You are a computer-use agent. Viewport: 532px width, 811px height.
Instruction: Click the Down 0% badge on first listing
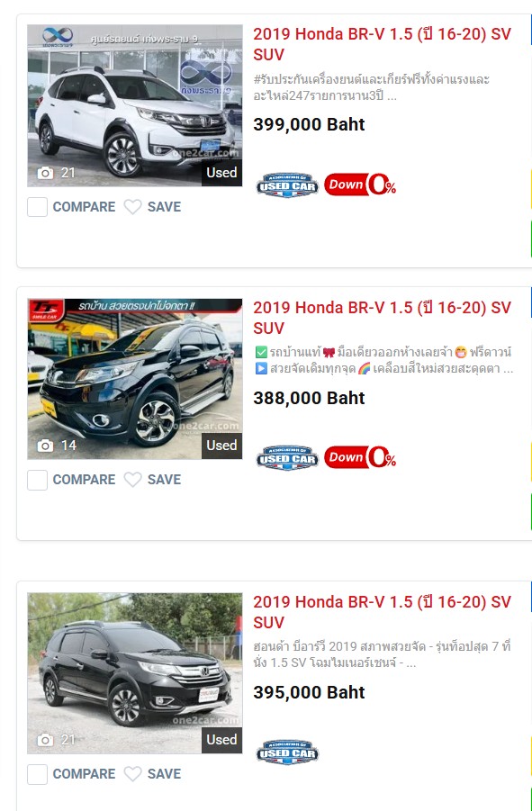360,185
